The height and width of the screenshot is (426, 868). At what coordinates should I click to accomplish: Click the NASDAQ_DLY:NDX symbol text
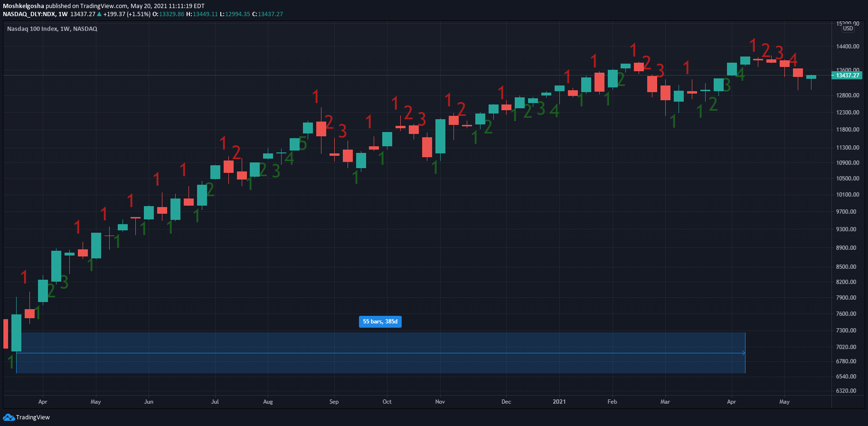click(x=28, y=14)
